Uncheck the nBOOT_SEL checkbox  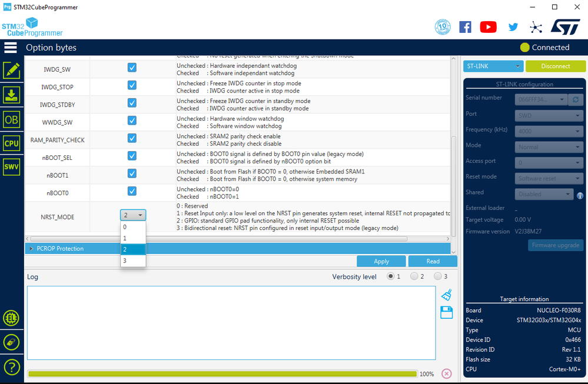[x=132, y=155]
